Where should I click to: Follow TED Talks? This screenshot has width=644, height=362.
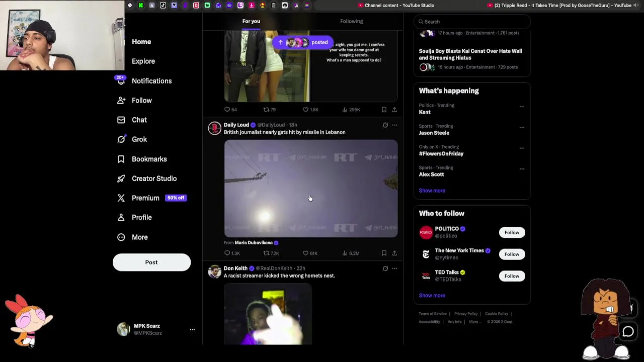coord(512,276)
